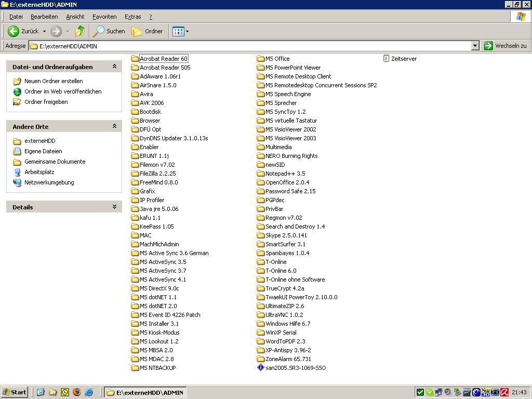Viewport: 532px width, 399px height.
Task: Click the 'MS Remote Desktop Client' name
Action: pyautogui.click(x=298, y=76)
